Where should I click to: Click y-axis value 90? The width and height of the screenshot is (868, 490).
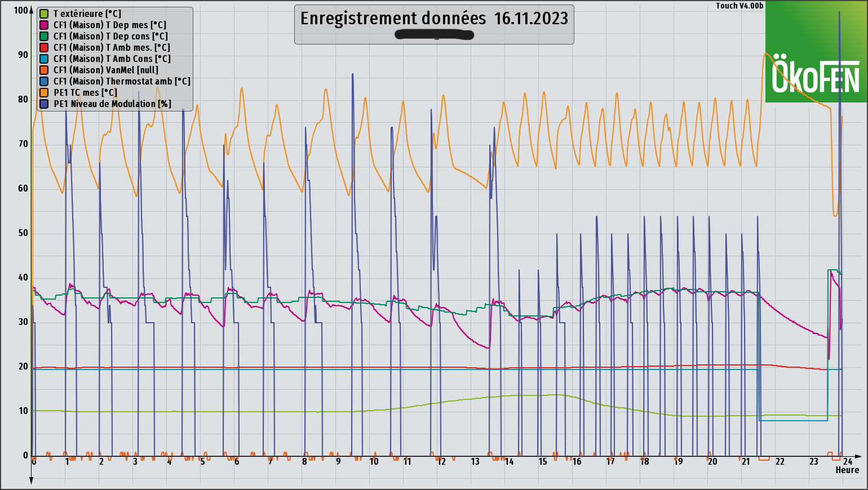[x=23, y=55]
